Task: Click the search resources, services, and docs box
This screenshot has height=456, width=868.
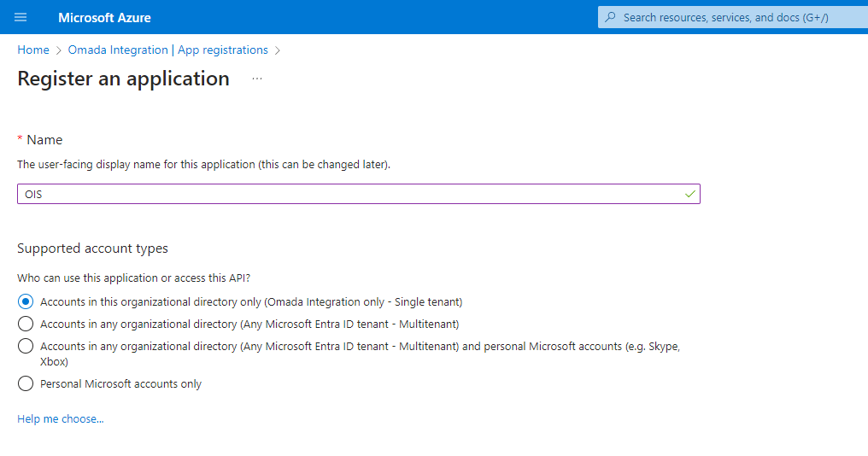Action: [733, 17]
